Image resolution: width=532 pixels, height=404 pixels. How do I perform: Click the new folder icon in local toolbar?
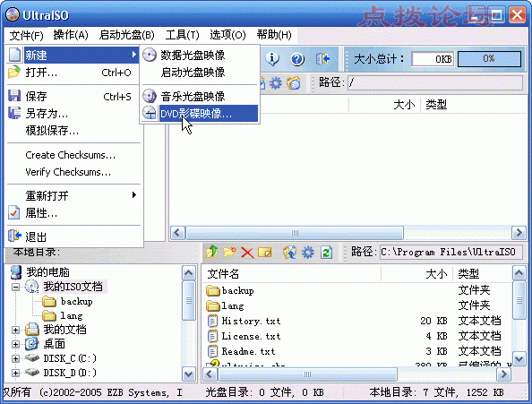pos(229,252)
